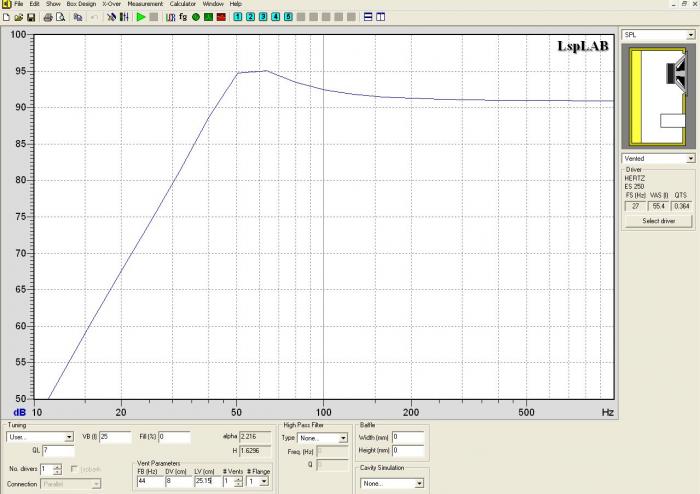Open the Measurement menu
The image size is (700, 494).
145,4
